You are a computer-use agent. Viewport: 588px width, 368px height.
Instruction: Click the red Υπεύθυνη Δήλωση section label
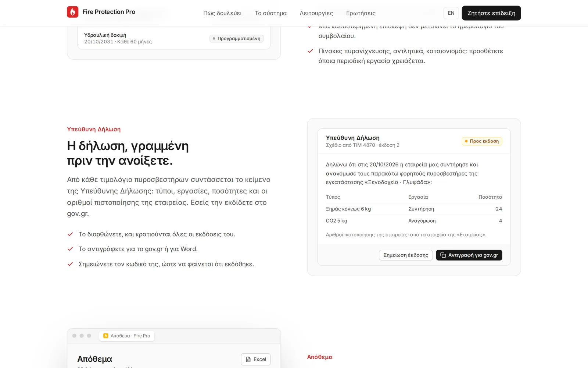94,129
